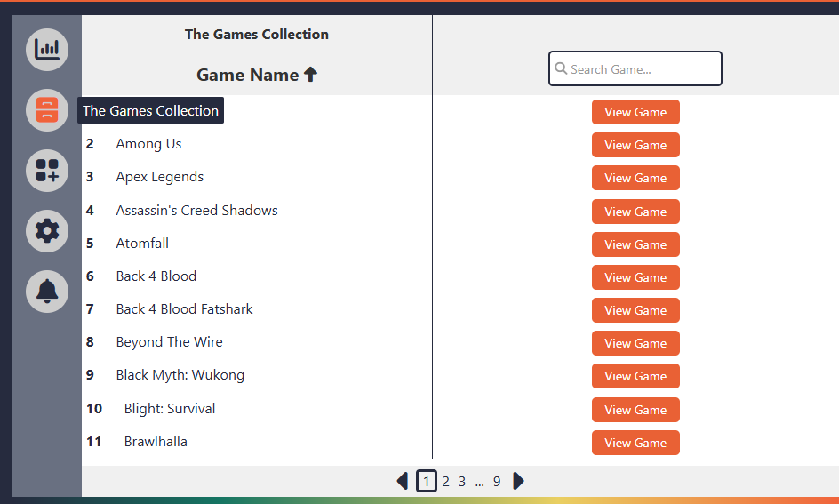
Task: View Game for Assassin's Creed Shadows
Action: 635,212
